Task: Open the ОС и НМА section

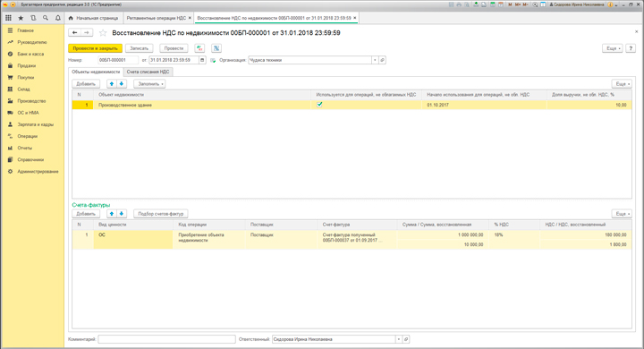Action: [28, 113]
